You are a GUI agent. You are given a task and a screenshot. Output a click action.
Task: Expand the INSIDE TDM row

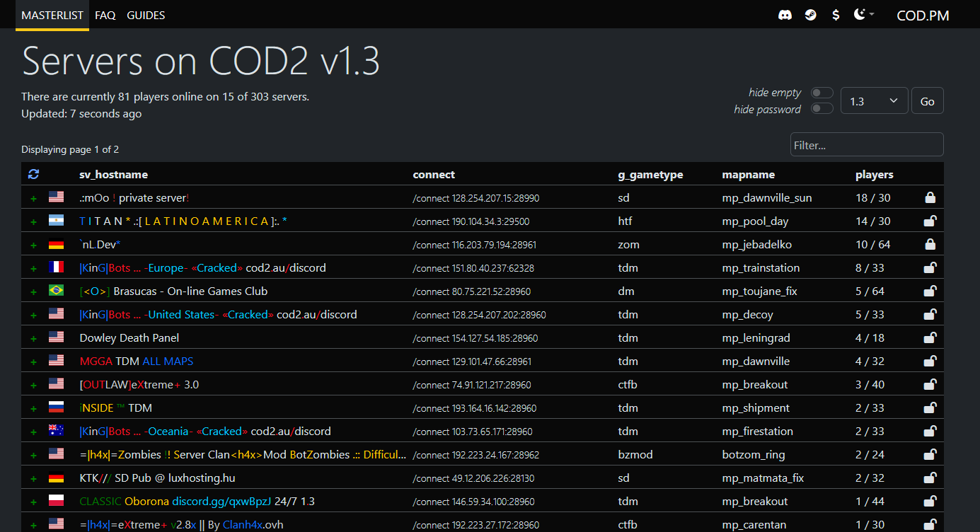point(33,409)
